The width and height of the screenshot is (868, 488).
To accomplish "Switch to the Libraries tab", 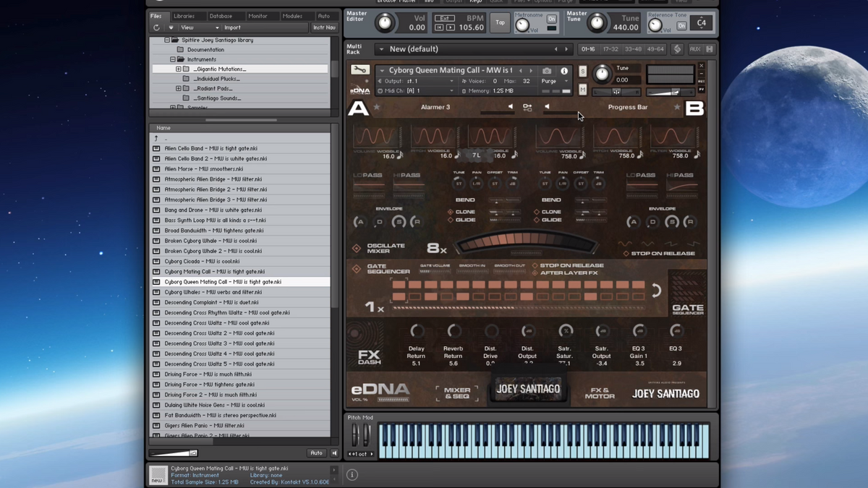I will pyautogui.click(x=184, y=16).
